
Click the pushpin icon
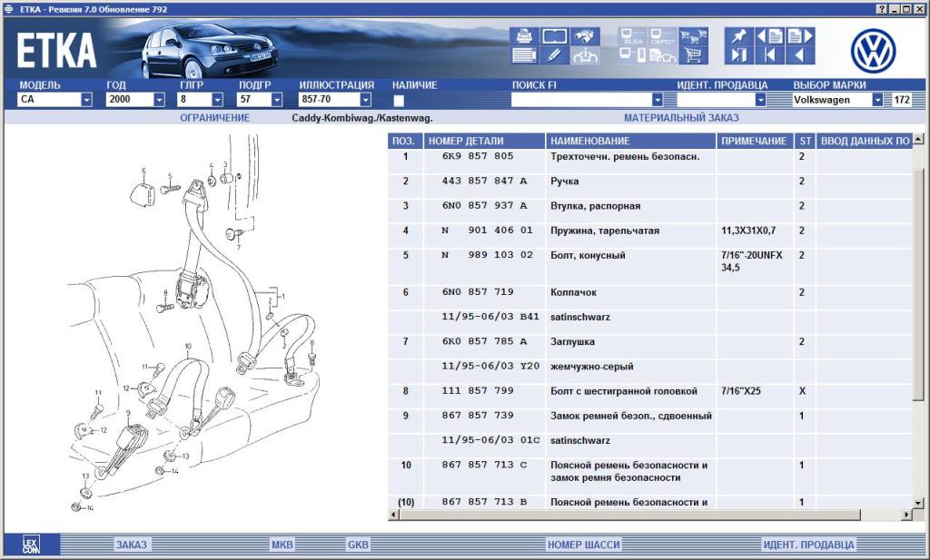tap(739, 36)
